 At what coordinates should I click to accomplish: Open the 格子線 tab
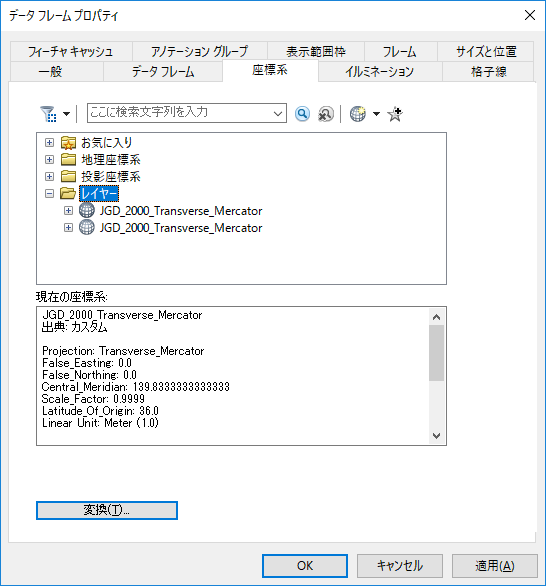[x=488, y=71]
